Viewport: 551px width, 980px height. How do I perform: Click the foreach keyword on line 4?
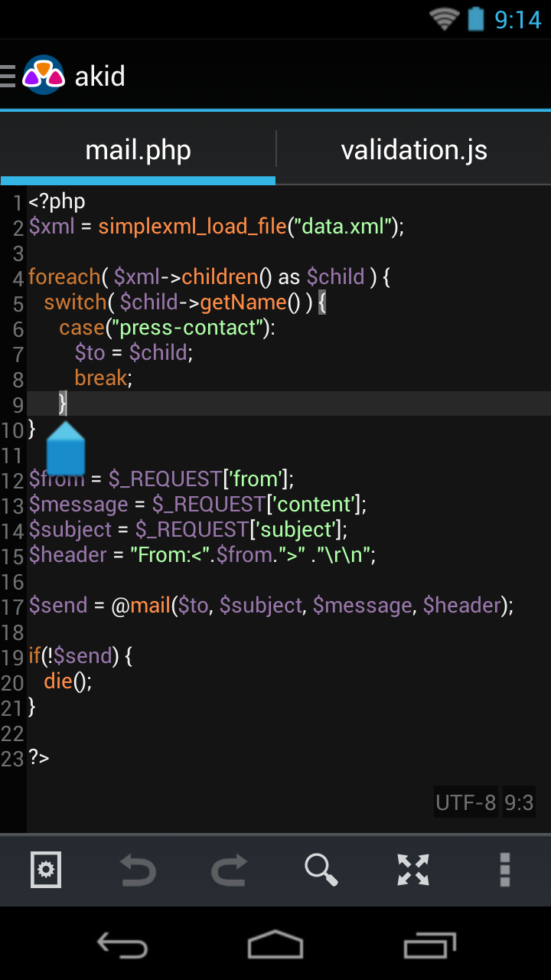(x=64, y=276)
